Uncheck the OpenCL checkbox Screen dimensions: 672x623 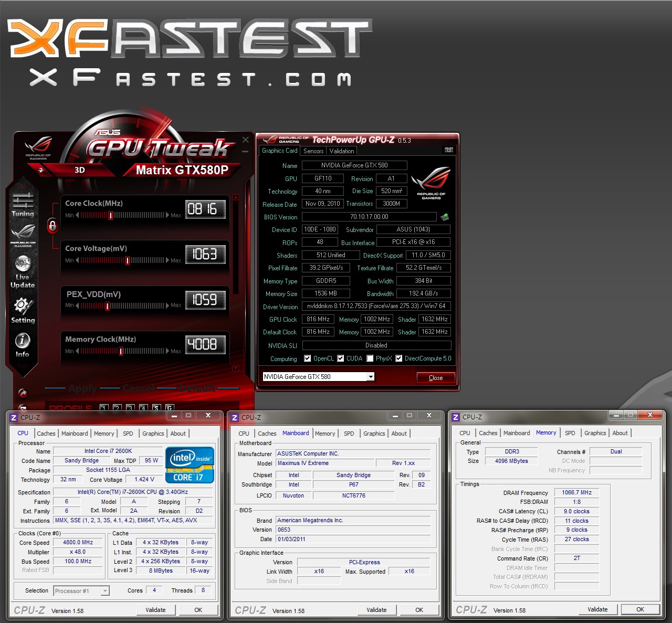pos(308,358)
